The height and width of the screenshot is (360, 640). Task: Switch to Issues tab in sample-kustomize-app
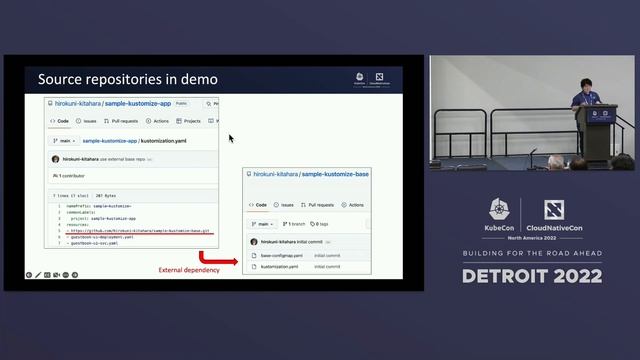[86, 121]
